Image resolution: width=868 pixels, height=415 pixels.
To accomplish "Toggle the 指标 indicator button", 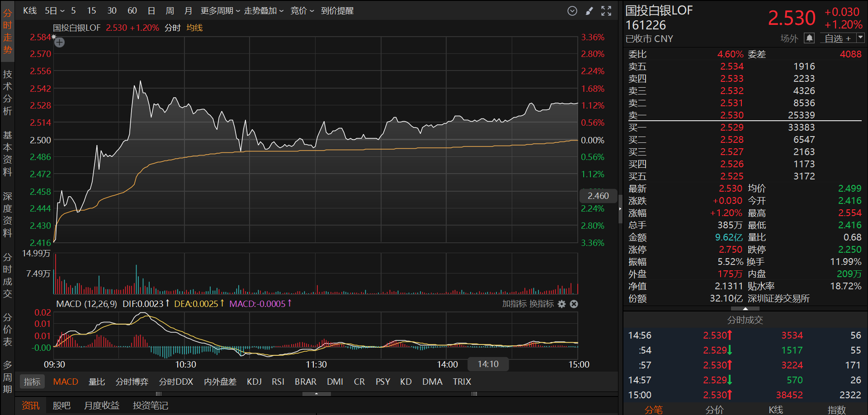I will pos(32,382).
